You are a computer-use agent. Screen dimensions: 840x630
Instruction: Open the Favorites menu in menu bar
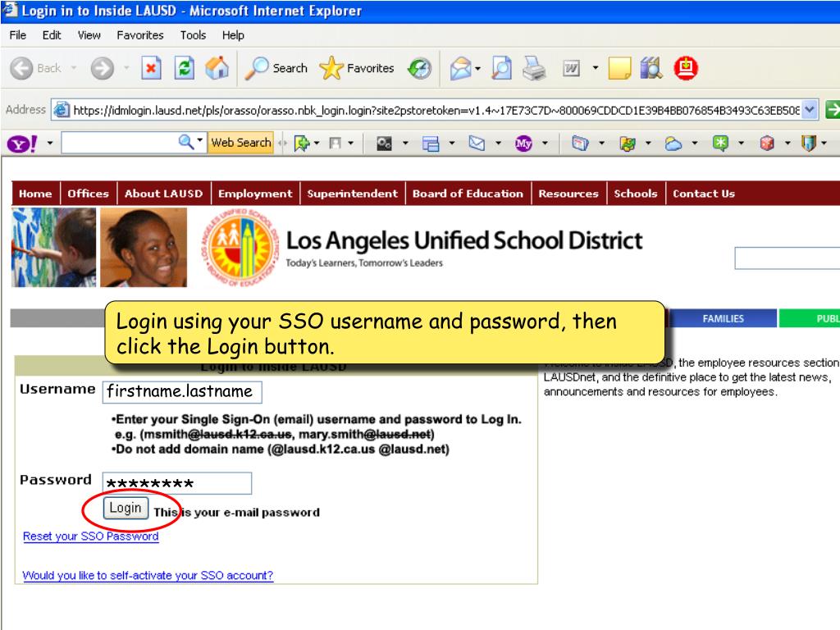(139, 35)
